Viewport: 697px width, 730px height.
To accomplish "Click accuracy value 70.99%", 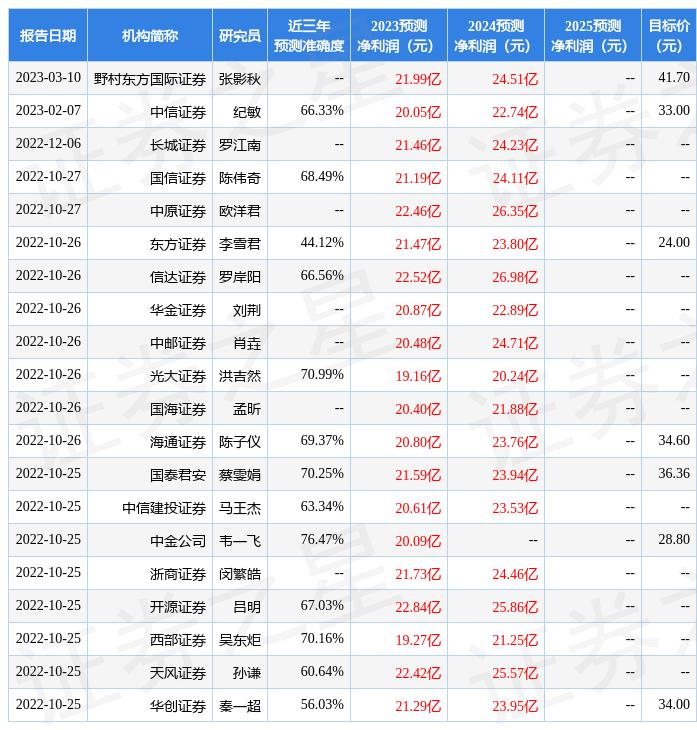I will point(322,375).
